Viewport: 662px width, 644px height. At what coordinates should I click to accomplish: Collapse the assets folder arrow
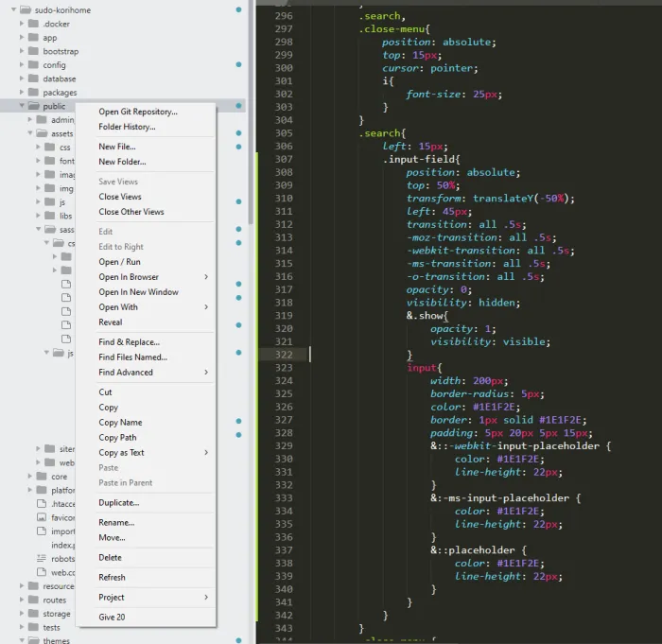30,133
